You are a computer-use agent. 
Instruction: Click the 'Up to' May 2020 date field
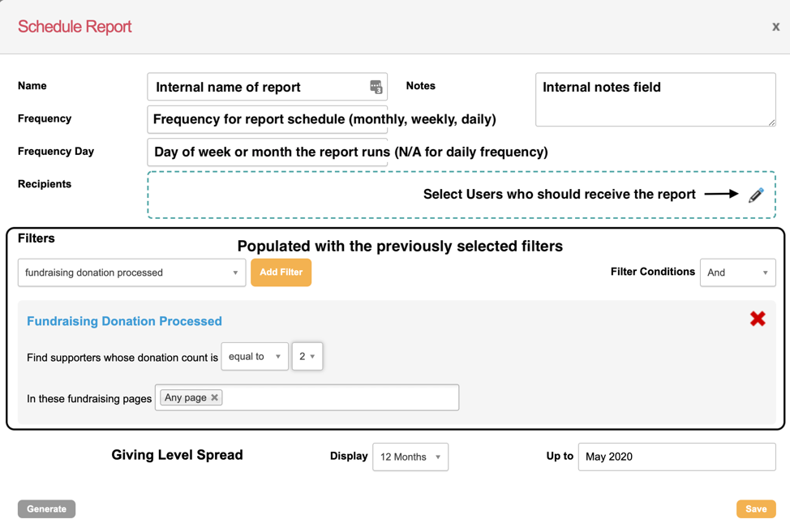[676, 457]
